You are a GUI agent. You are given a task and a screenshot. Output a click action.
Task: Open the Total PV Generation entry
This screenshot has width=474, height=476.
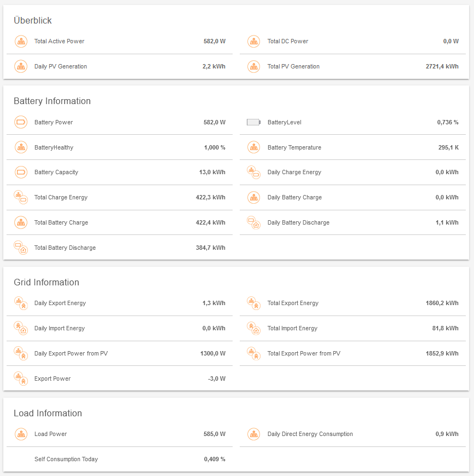[293, 66]
